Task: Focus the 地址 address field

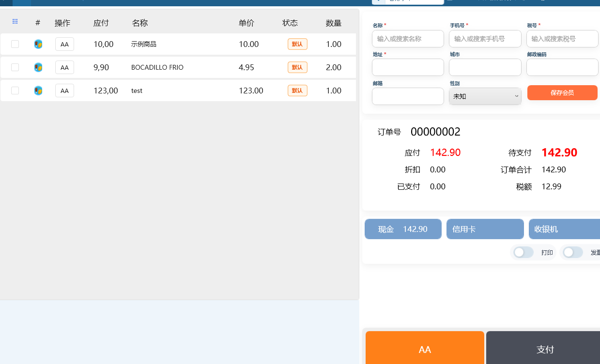Action: [408, 67]
